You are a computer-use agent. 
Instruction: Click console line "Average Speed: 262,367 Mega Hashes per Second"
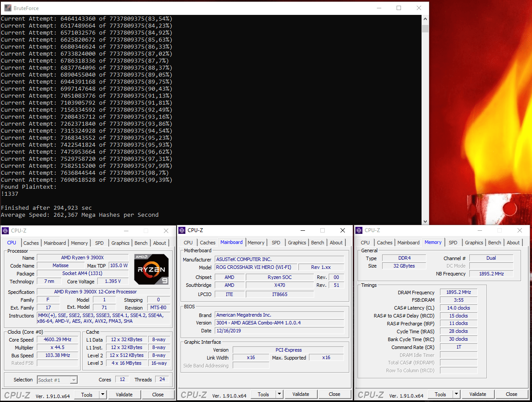click(x=80, y=215)
